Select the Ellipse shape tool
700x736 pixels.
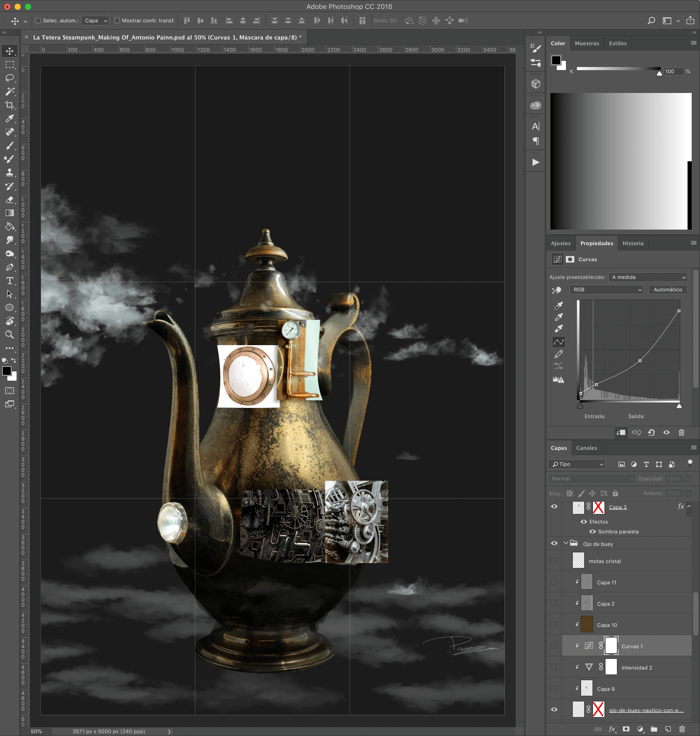(x=10, y=307)
